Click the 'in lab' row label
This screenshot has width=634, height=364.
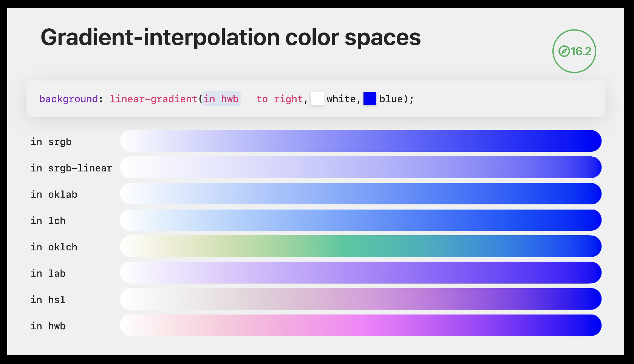coord(48,273)
